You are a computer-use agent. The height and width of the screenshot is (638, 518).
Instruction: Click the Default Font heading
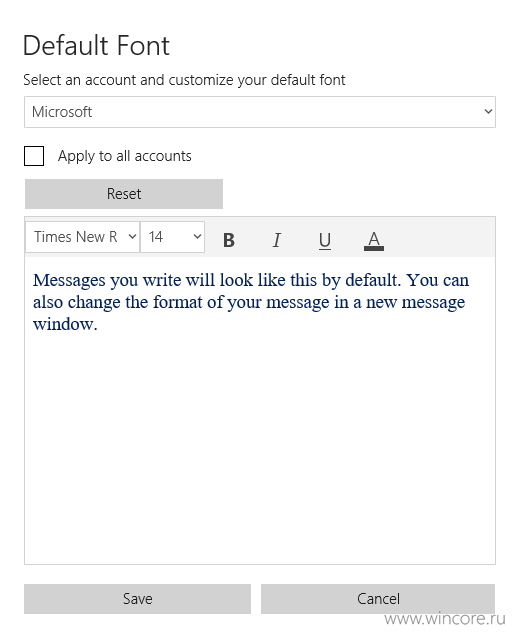click(x=96, y=45)
